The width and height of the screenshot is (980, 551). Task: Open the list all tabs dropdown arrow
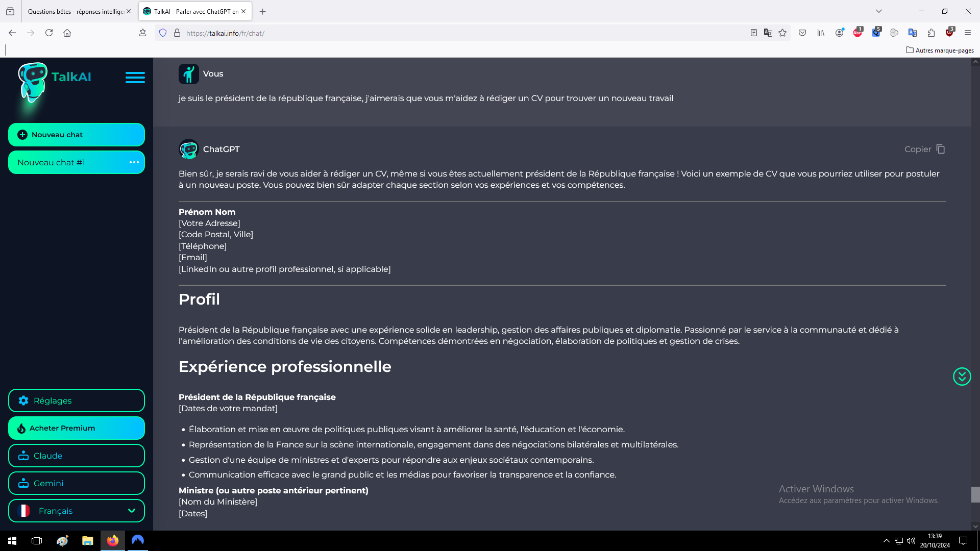(x=879, y=11)
